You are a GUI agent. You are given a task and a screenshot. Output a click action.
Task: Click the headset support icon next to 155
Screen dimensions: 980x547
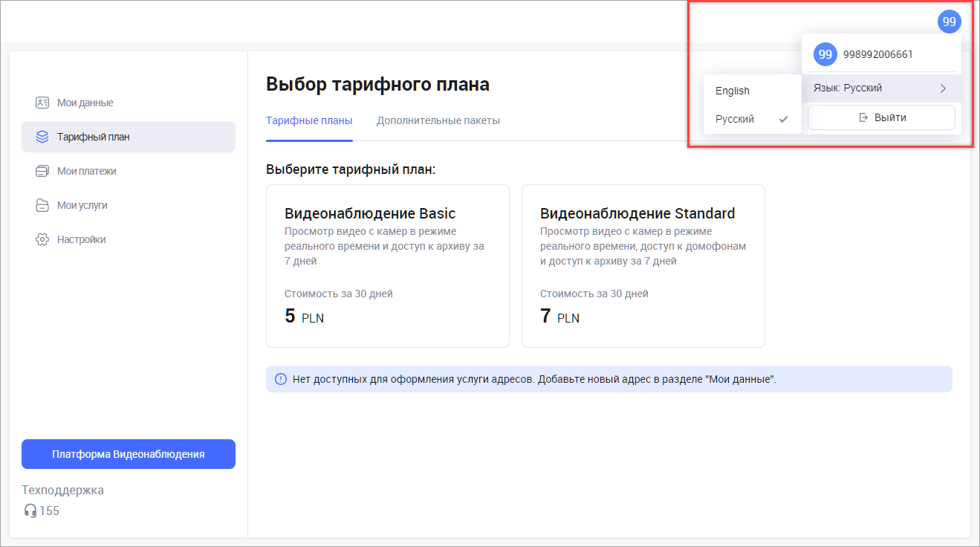coord(30,511)
